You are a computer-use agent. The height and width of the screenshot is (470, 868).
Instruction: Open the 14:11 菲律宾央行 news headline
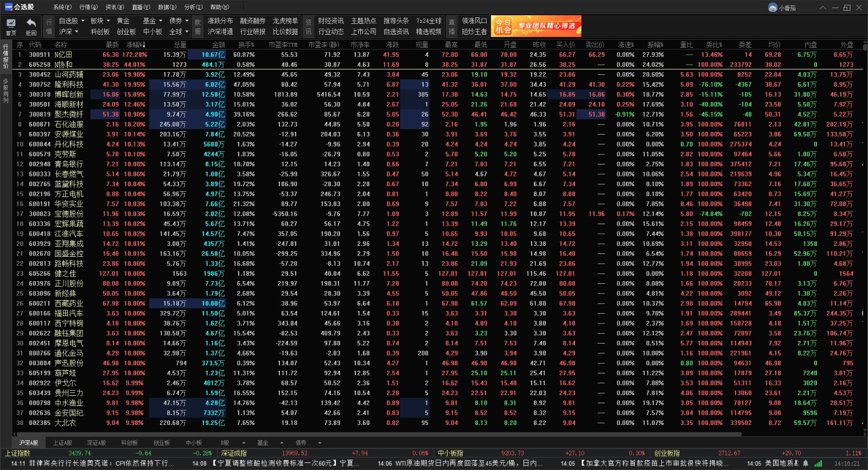click(x=93, y=463)
